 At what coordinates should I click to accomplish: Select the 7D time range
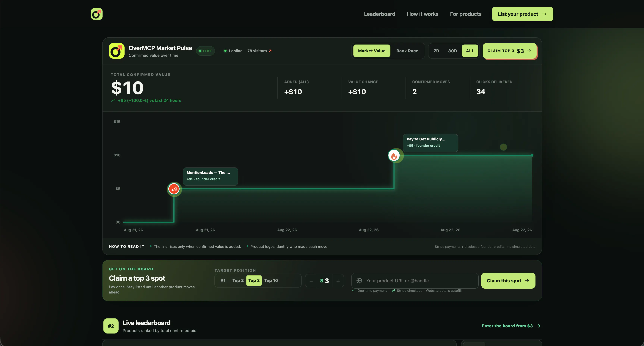click(x=436, y=51)
